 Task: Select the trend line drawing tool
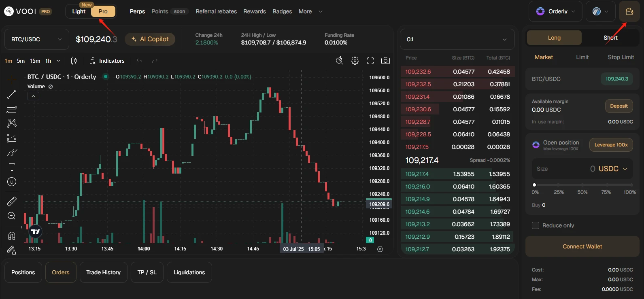tap(12, 94)
